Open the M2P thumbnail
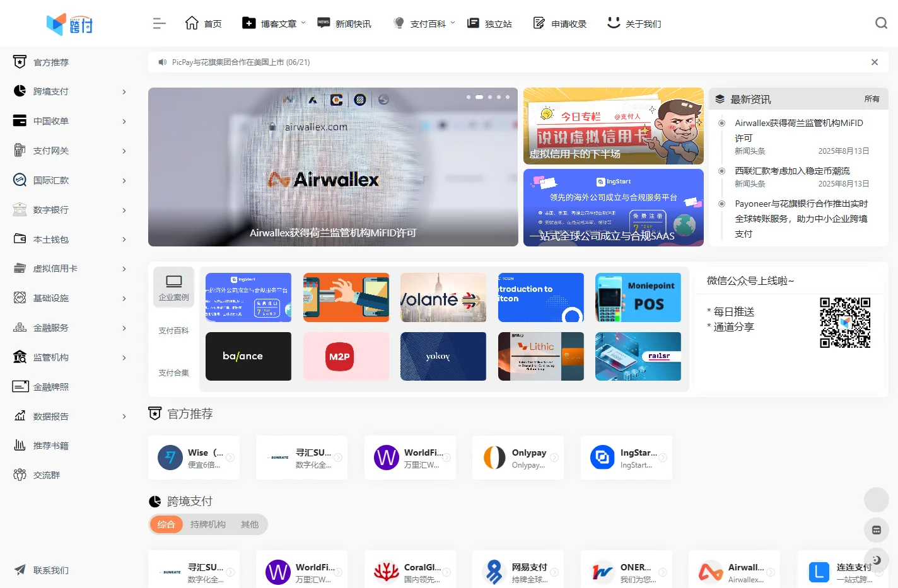 pyautogui.click(x=346, y=356)
